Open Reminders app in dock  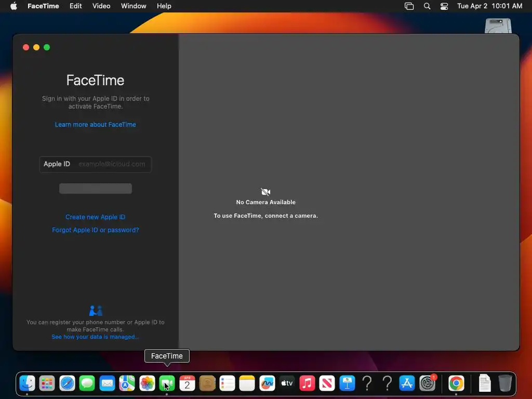click(x=228, y=383)
